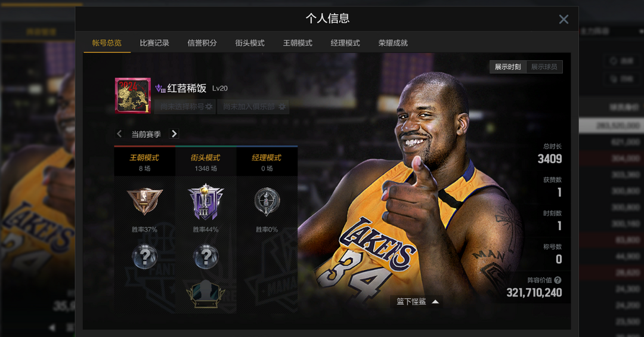Click the silhouette emblem below 街头模式
The image size is (644, 337).
coord(205,293)
